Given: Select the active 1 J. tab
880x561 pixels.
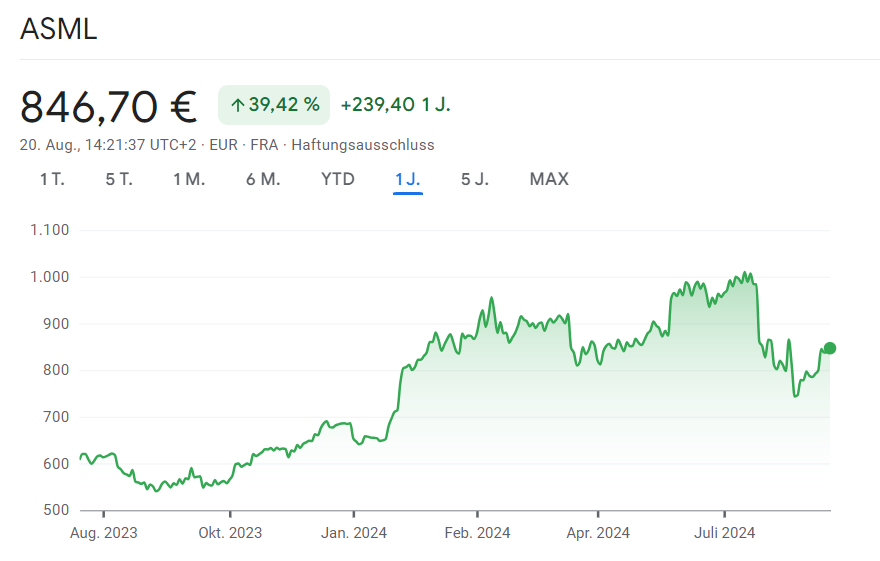Looking at the screenshot, I should pos(407,180).
